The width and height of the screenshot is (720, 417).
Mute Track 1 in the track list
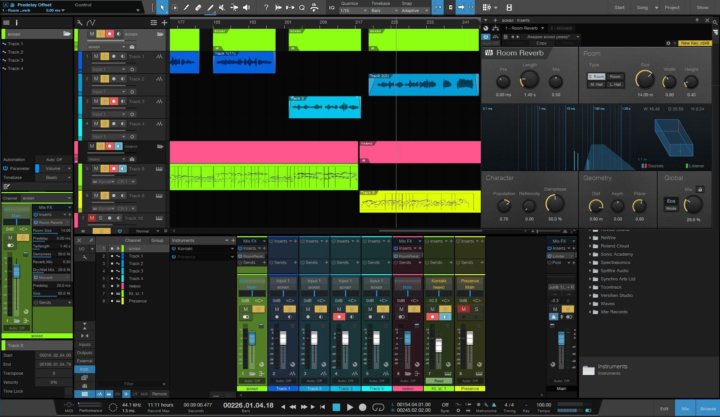pyautogui.click(x=95, y=58)
